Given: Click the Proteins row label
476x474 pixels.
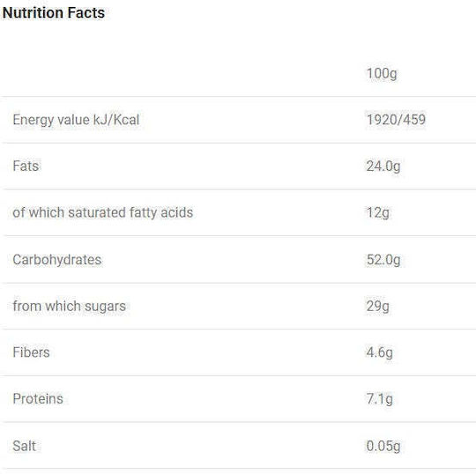Looking at the screenshot, I should point(38,399).
